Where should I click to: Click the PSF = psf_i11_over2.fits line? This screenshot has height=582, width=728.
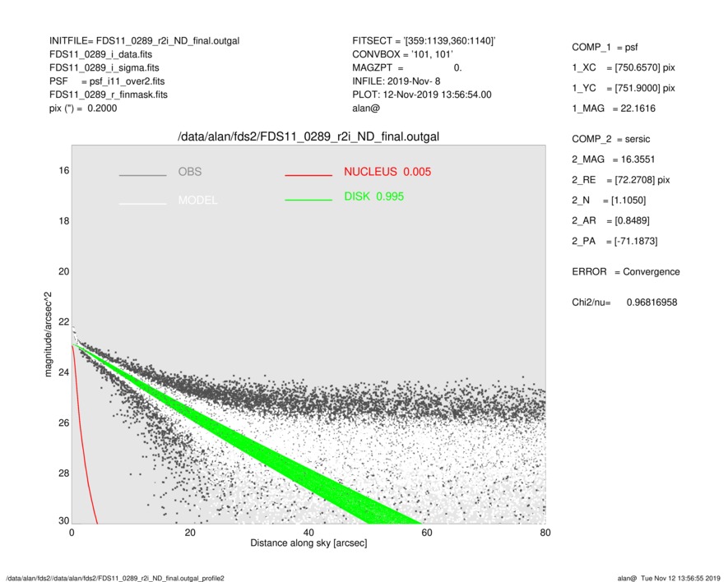point(107,81)
